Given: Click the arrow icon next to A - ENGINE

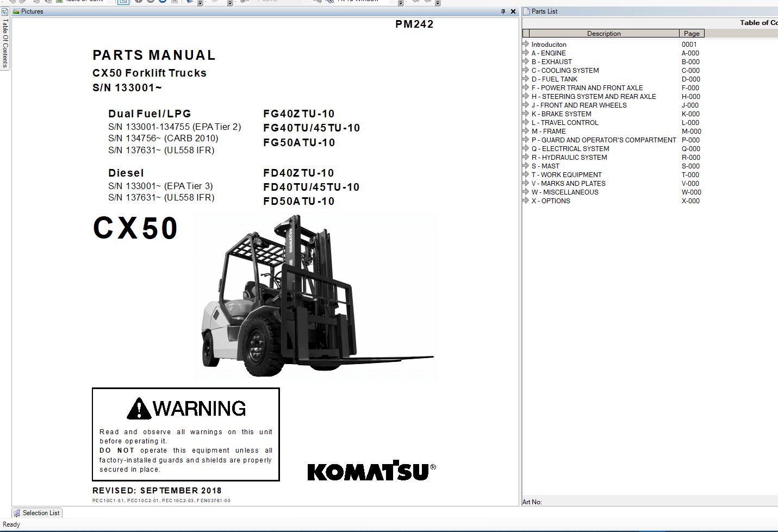Looking at the screenshot, I should pyautogui.click(x=526, y=53).
